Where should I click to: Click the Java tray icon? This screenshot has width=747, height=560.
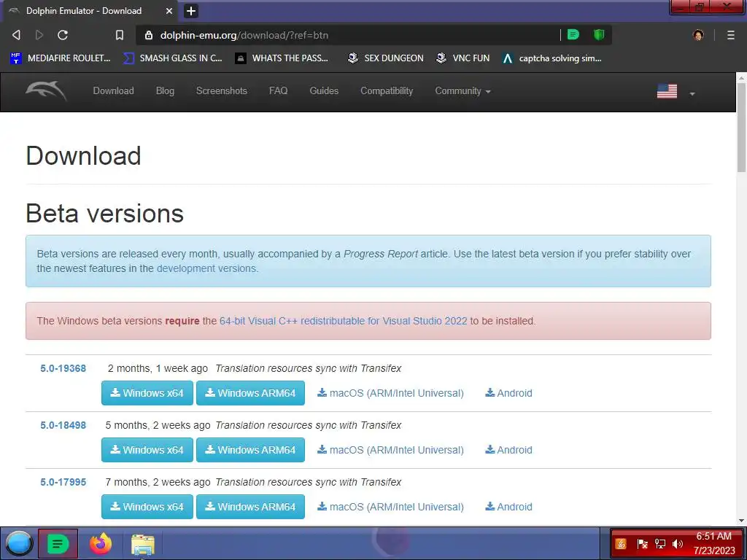[x=621, y=544]
